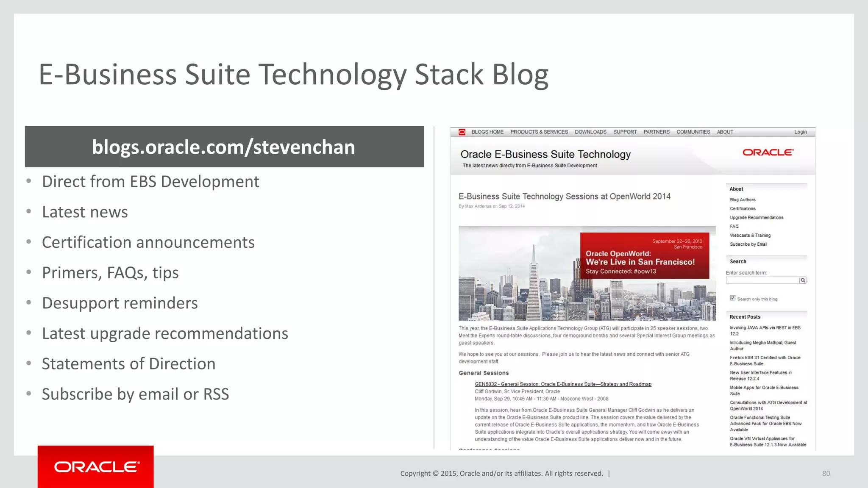Image resolution: width=868 pixels, height=488 pixels.
Task: Click the 'Certification announcements' bullet
Action: point(148,242)
